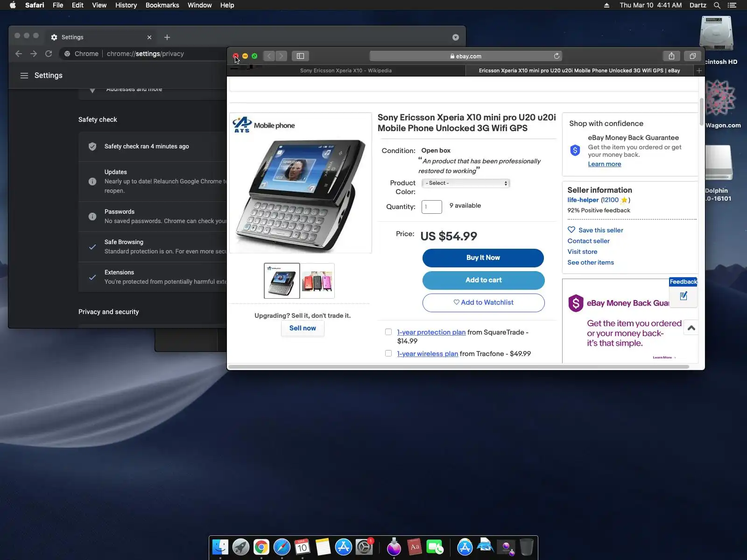
Task: Click the Safari horizontal scrollbar
Action: 458,367
